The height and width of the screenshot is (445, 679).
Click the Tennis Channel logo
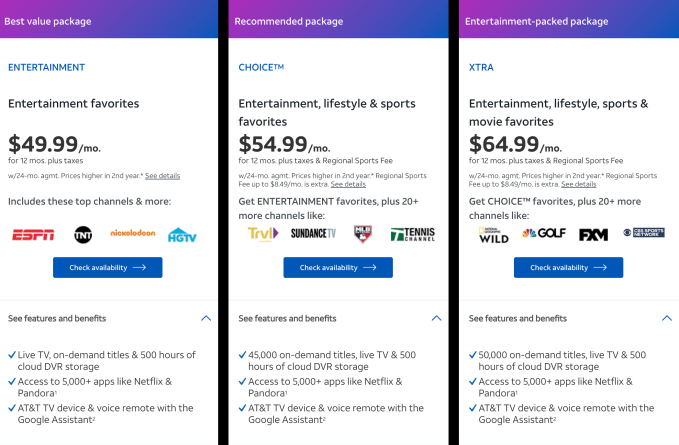pos(412,235)
